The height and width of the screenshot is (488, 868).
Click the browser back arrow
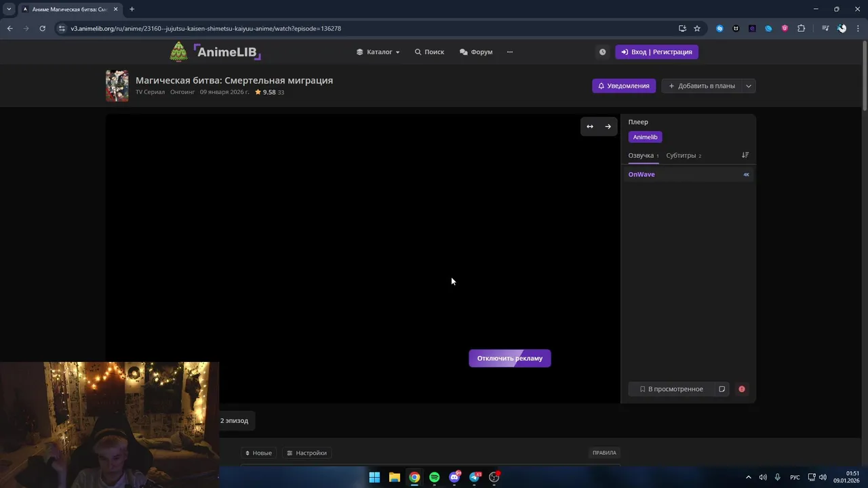click(9, 28)
